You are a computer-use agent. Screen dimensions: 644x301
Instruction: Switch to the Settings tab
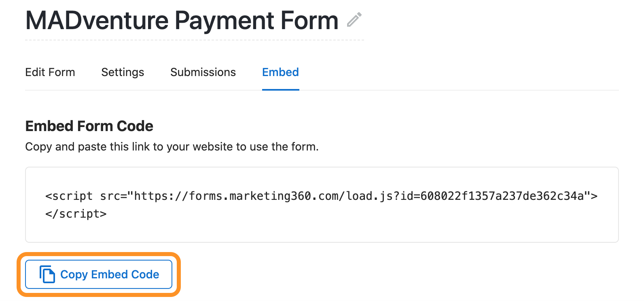click(123, 72)
